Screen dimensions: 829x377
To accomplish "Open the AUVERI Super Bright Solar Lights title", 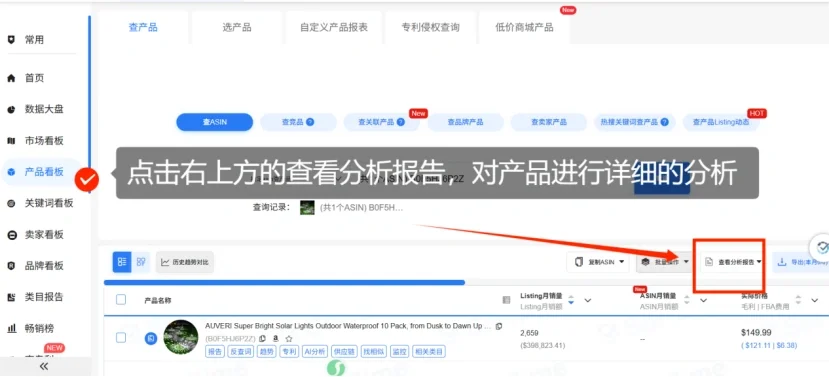I will pos(348,326).
